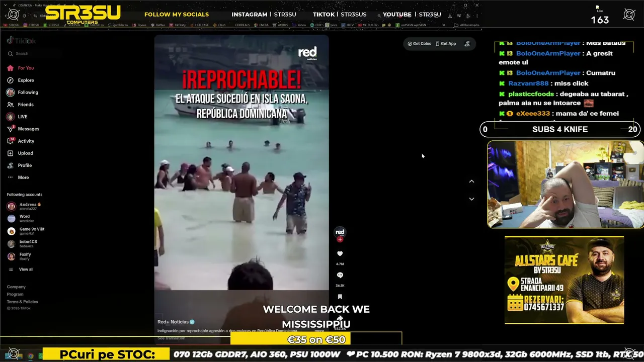This screenshot has width=644, height=362.
Task: Open the Company footer link
Action: (x=16, y=287)
